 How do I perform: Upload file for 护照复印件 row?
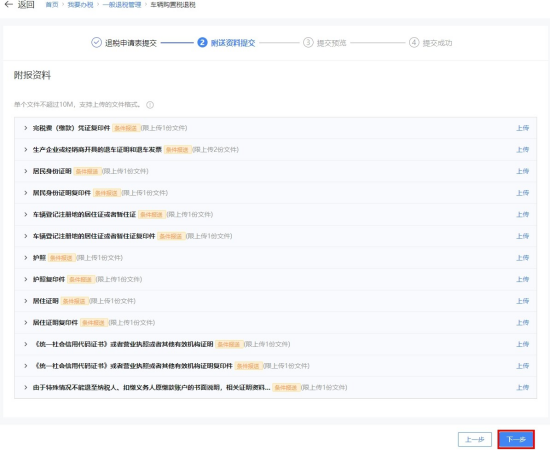(522, 280)
